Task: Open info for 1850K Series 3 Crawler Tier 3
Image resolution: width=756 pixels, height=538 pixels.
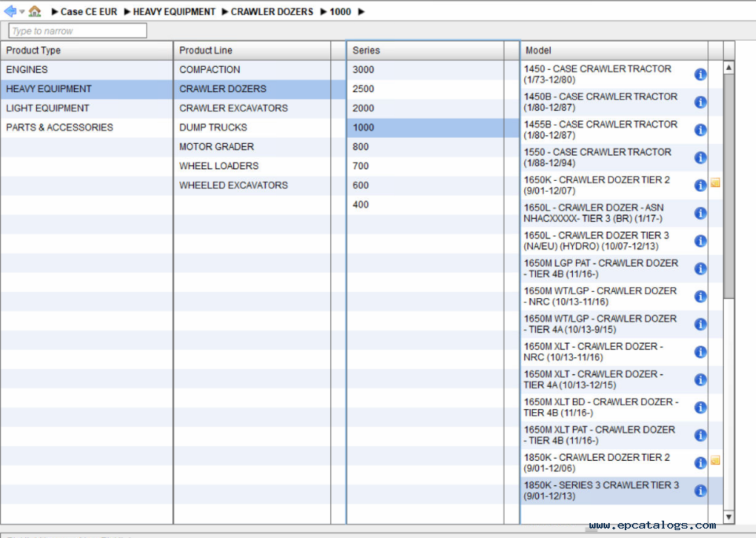Action: [700, 491]
